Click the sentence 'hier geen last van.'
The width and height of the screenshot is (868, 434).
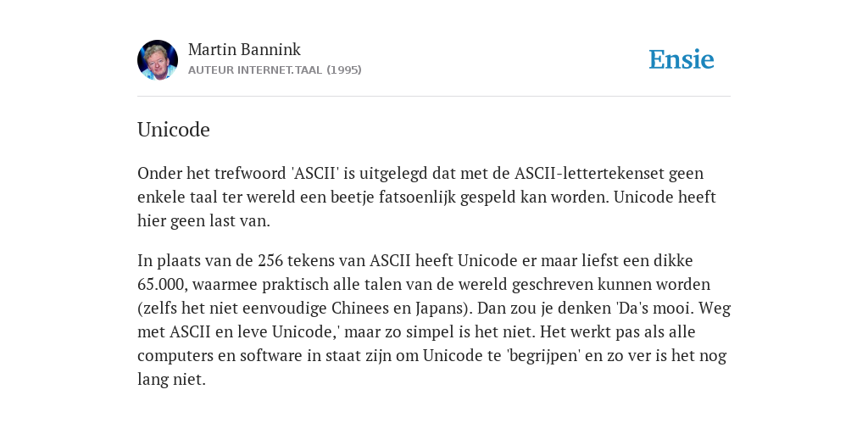203,221
